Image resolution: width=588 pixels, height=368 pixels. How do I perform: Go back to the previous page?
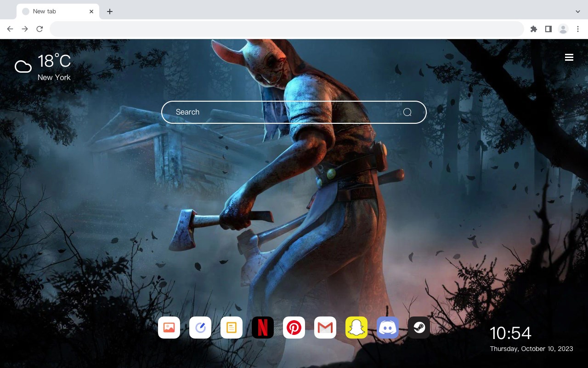point(10,29)
